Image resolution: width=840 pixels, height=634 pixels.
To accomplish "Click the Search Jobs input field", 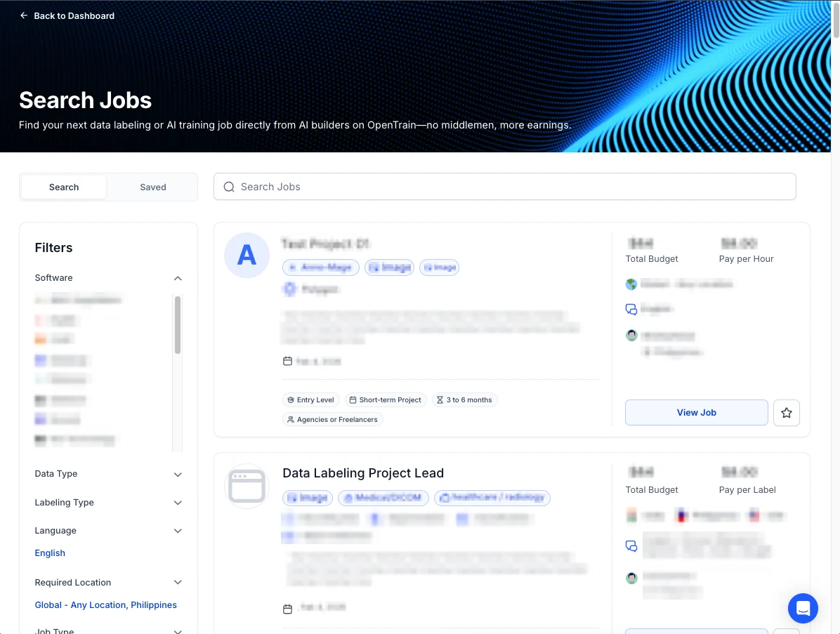I will click(x=505, y=186).
